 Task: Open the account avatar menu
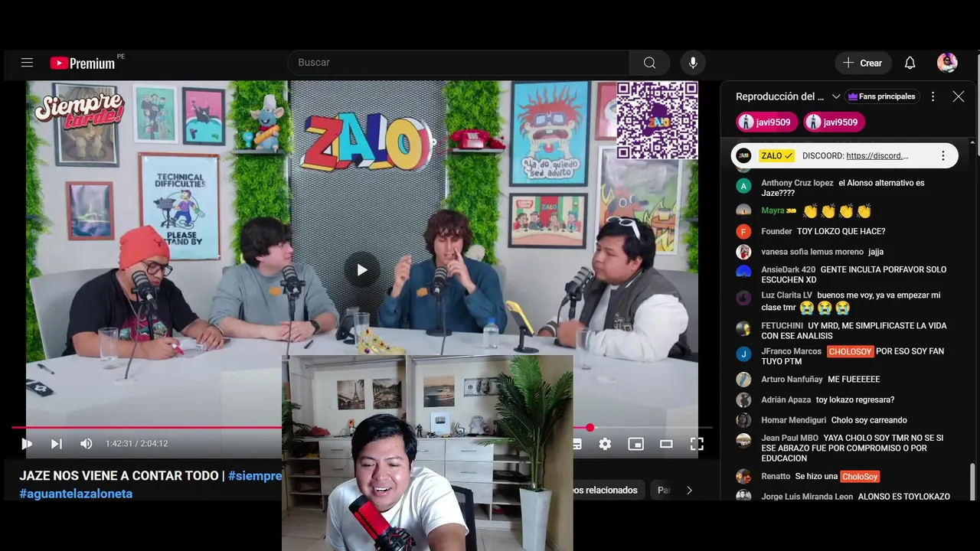coord(947,63)
